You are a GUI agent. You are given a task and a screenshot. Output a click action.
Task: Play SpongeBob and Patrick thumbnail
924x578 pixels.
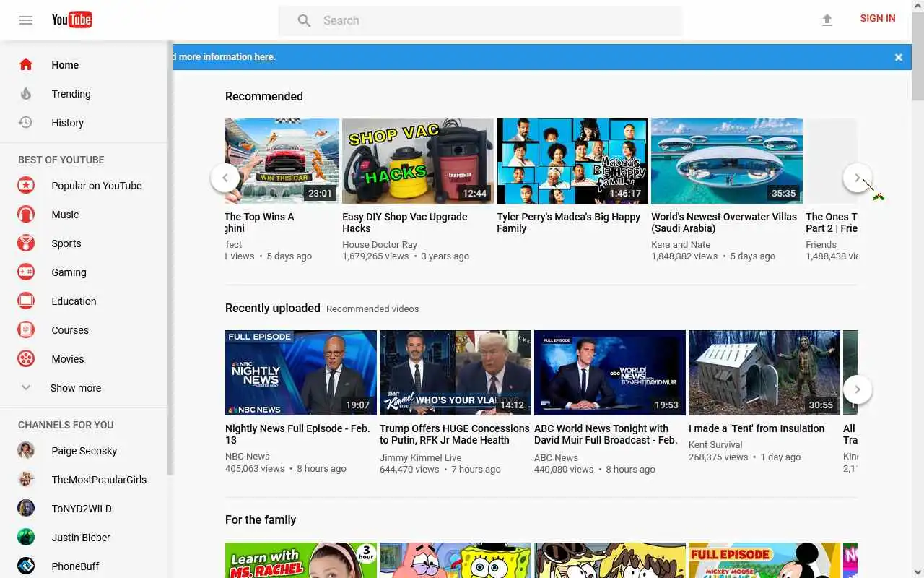click(x=456, y=561)
